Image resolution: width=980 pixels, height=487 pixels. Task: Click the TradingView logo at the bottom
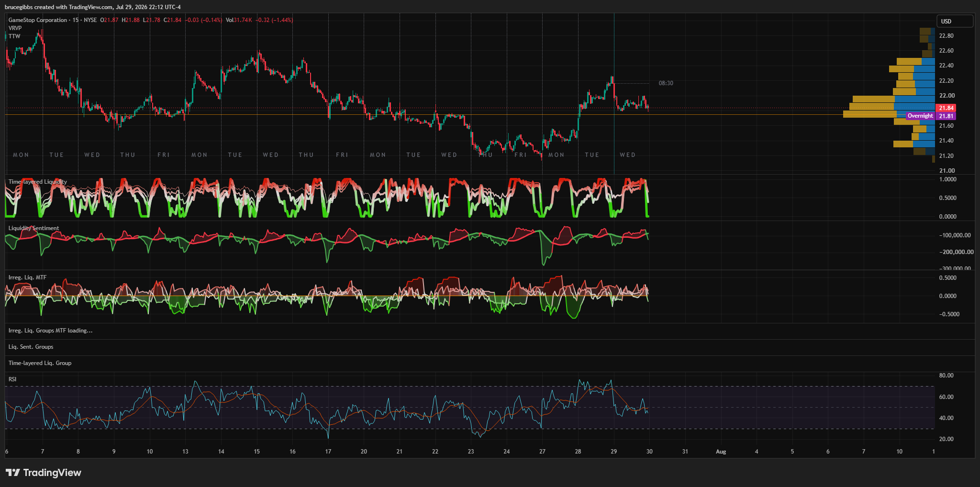coord(44,473)
